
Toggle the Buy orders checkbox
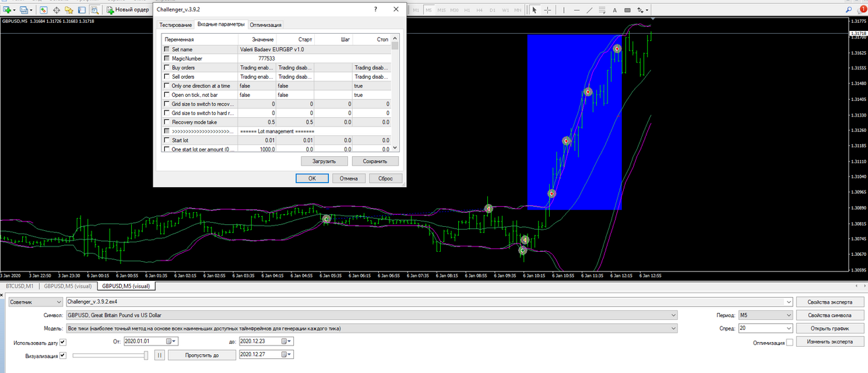(167, 67)
